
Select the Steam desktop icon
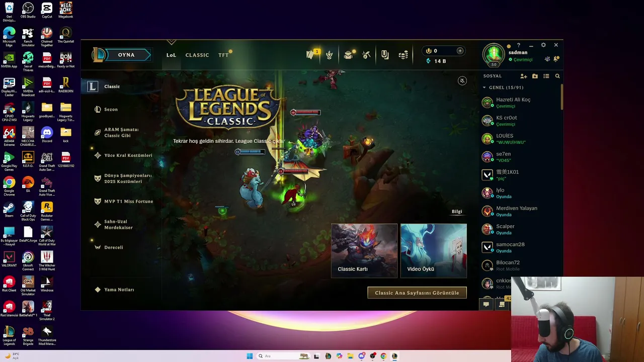point(9,209)
